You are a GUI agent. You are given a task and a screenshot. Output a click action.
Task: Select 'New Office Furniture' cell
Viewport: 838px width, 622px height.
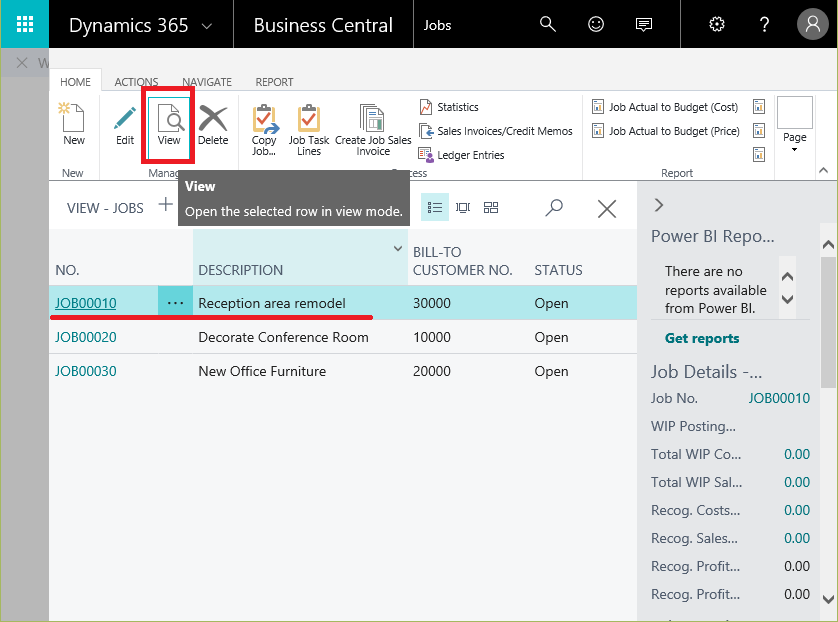[x=262, y=371]
